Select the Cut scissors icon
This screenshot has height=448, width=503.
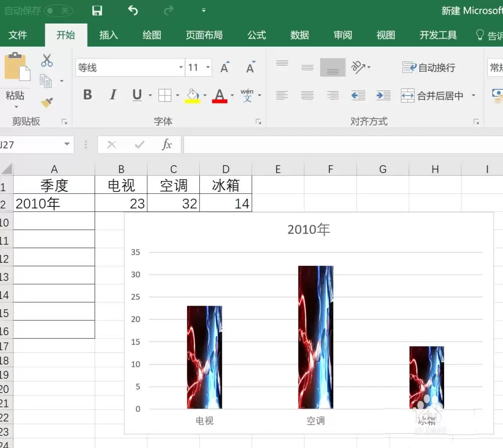click(47, 60)
